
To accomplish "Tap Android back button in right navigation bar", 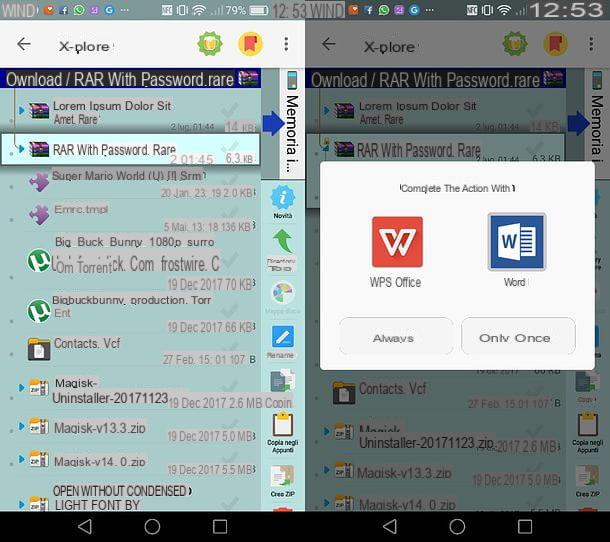I will (x=390, y=527).
